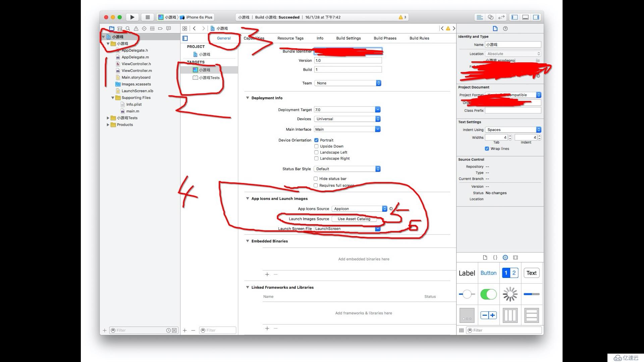Open the Symbol navigator
The image size is (644, 362).
(120, 28)
